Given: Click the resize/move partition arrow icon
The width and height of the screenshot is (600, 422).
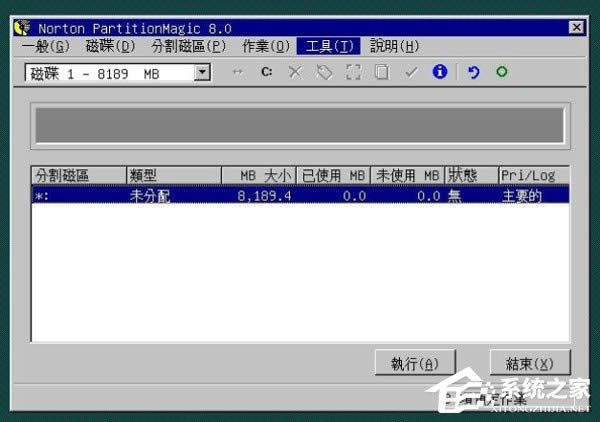Looking at the screenshot, I should (x=237, y=72).
